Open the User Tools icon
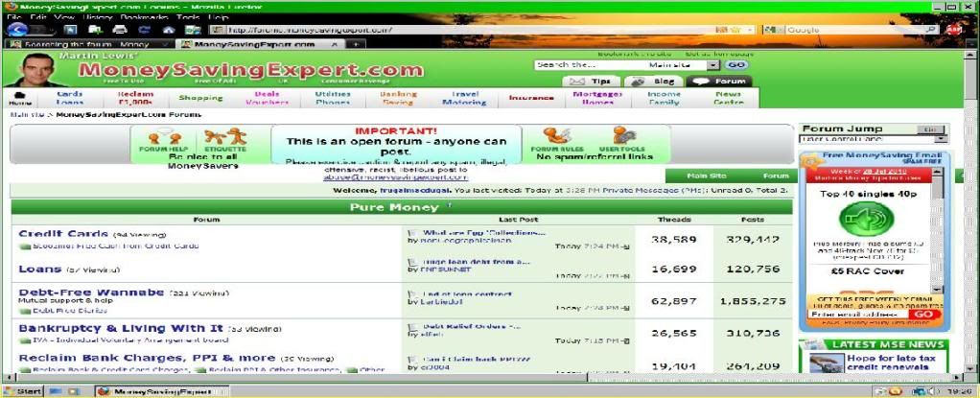This screenshot has width=980, height=398. (x=622, y=140)
